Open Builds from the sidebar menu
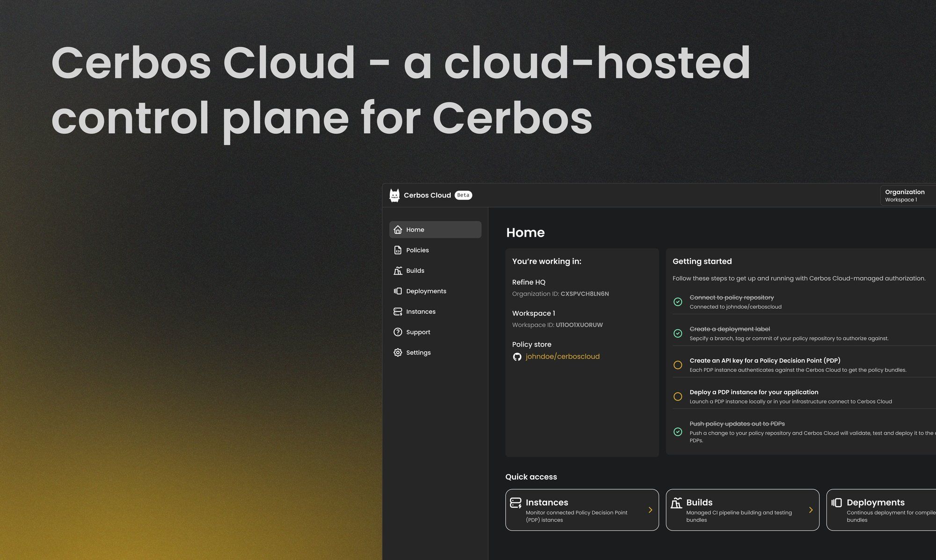The height and width of the screenshot is (560, 936). [435, 271]
